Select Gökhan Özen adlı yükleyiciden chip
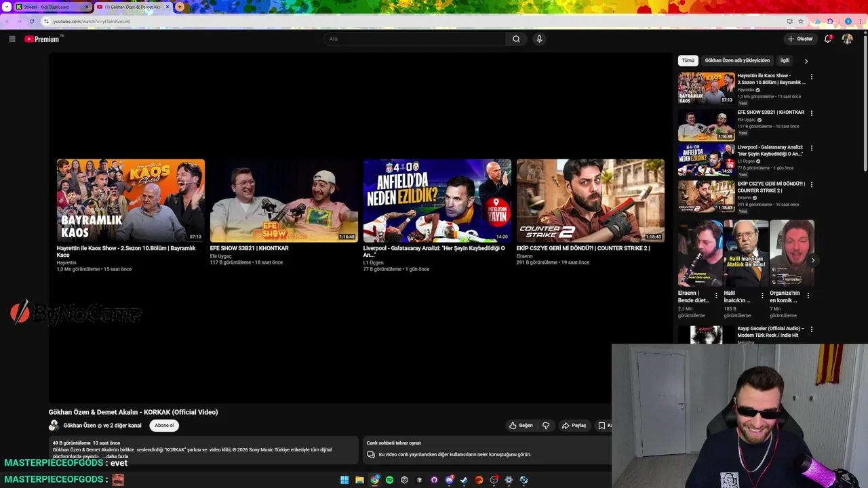 (x=737, y=60)
